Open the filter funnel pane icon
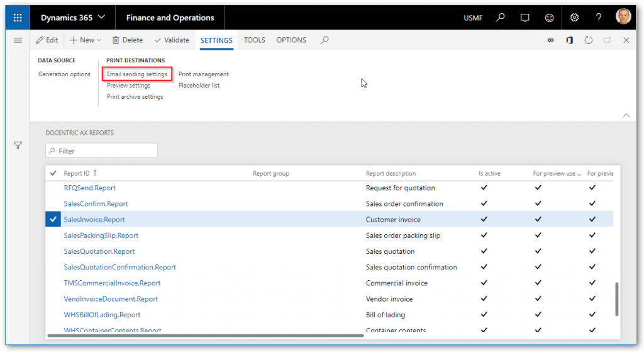The width and height of the screenshot is (644, 352). tap(18, 145)
